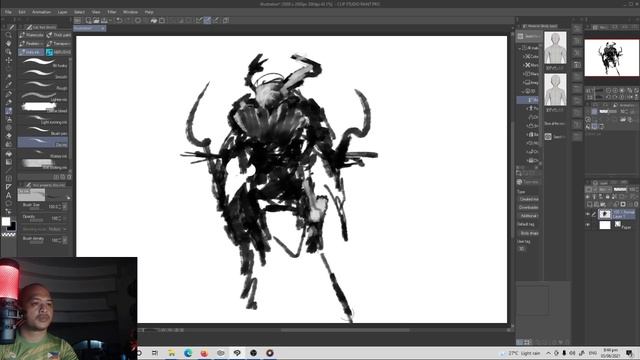
Task: Click the Body shape tag button
Action: (x=529, y=233)
